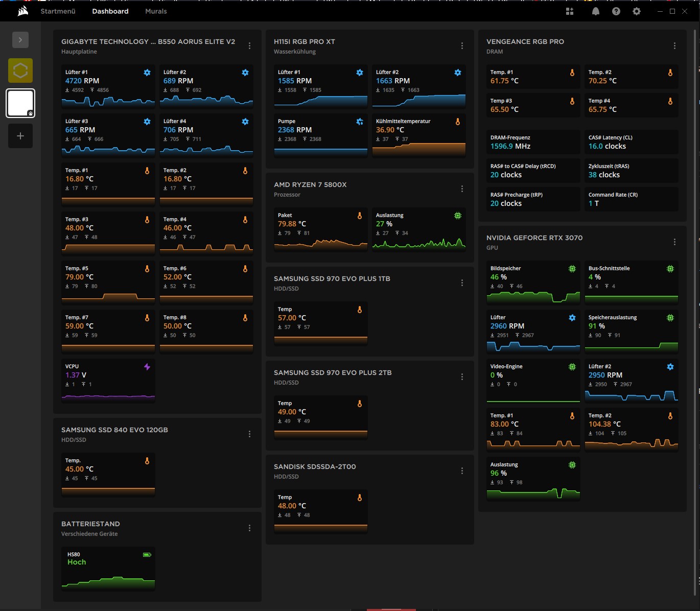Click the Samsung 840 EVO 45.00 °C value
The height and width of the screenshot is (611, 700).
click(x=79, y=469)
